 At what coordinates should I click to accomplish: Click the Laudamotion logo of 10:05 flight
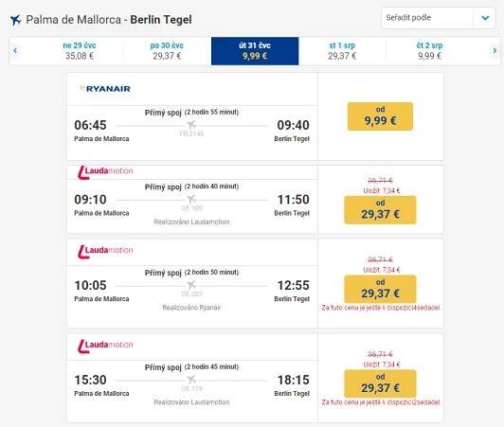coord(105,251)
